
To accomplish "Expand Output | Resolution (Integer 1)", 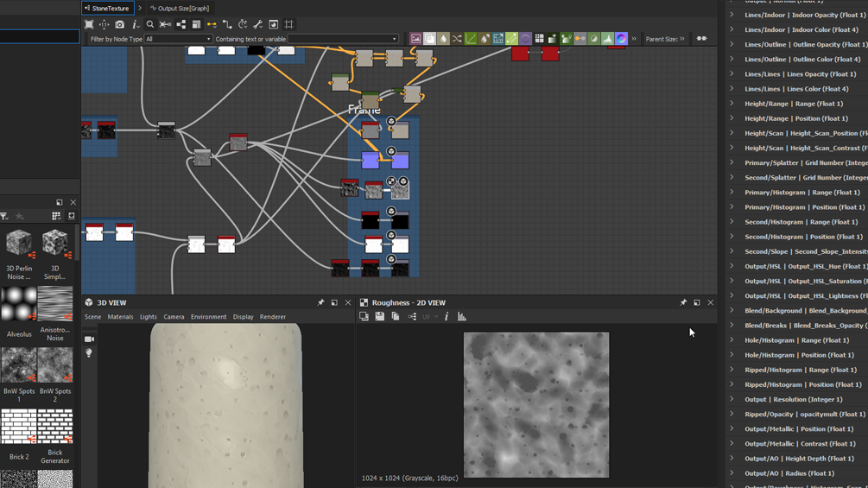I will pyautogui.click(x=732, y=399).
